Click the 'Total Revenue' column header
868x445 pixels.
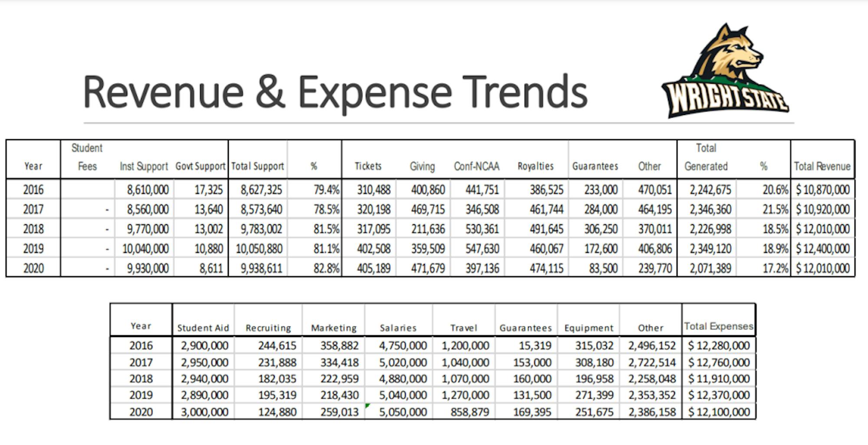pyautogui.click(x=822, y=166)
